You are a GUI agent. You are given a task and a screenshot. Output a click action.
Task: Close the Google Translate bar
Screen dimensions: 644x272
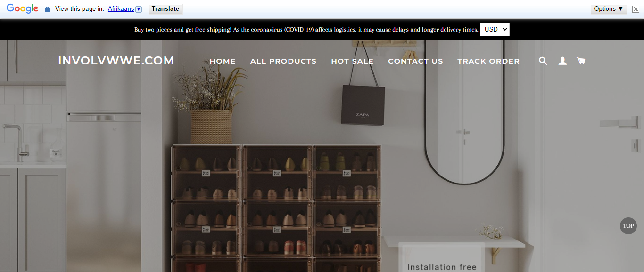click(636, 9)
